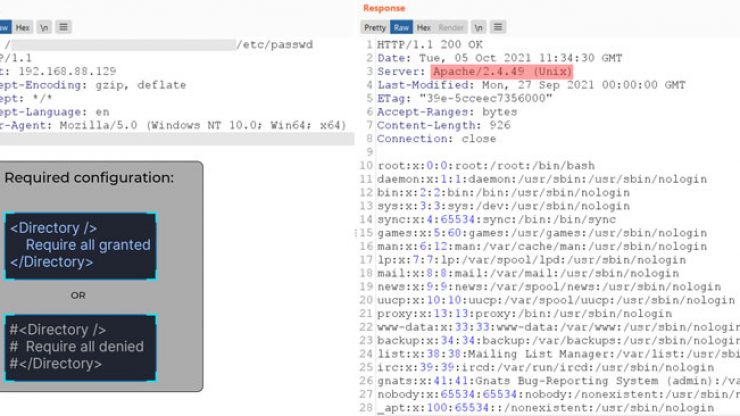Select the nobody:x:65534 passwd line
Screen dimensions: 740x416
click(558, 394)
